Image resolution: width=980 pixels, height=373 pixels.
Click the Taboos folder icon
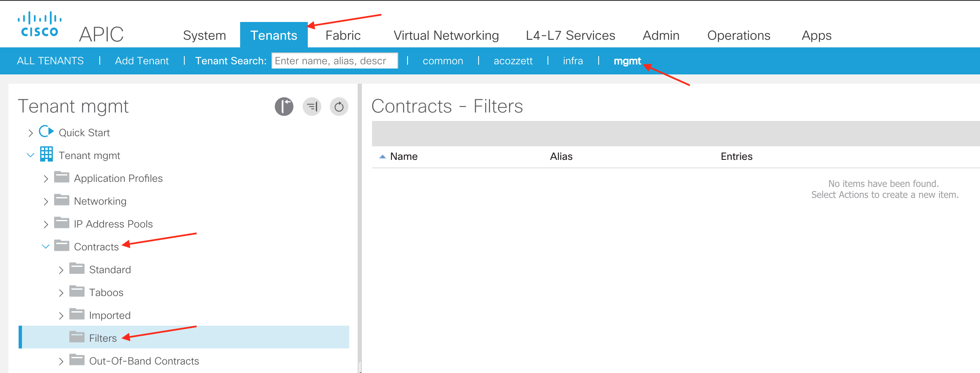(77, 292)
